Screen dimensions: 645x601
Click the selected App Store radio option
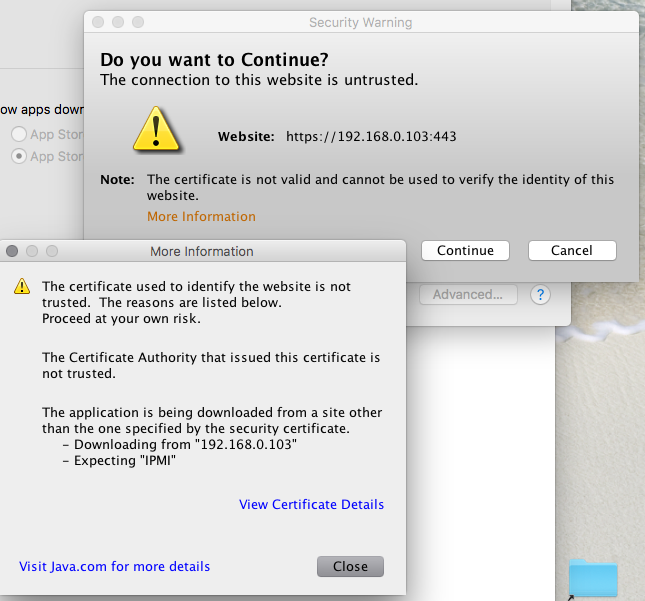click(19, 156)
